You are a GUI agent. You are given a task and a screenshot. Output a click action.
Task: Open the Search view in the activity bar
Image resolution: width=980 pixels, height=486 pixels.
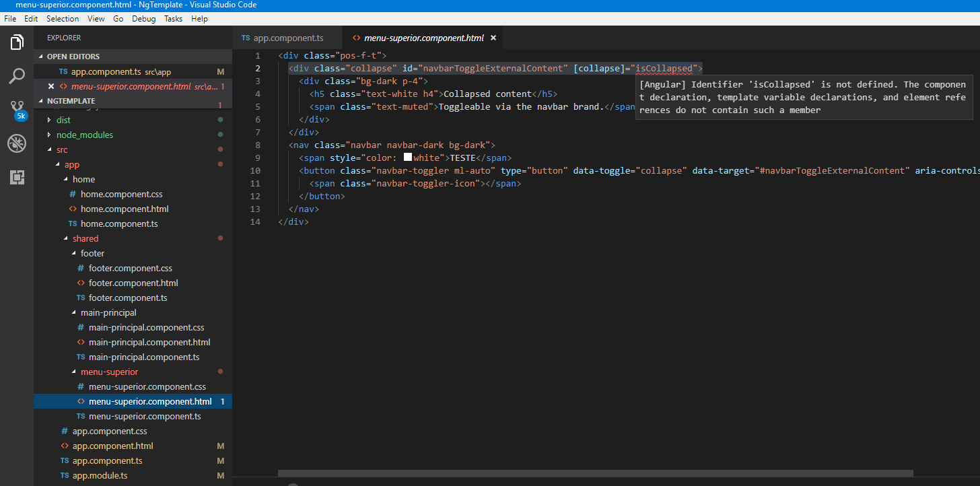[x=17, y=75]
